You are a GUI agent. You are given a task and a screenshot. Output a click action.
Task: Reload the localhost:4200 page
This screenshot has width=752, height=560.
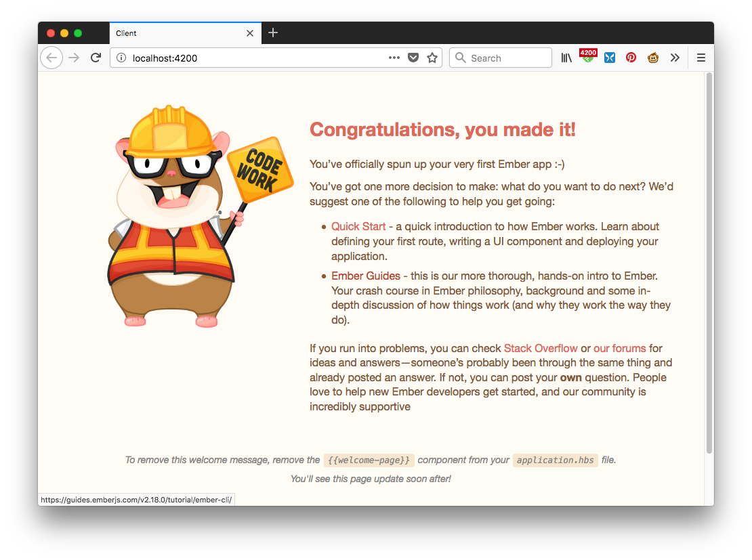[x=96, y=58]
